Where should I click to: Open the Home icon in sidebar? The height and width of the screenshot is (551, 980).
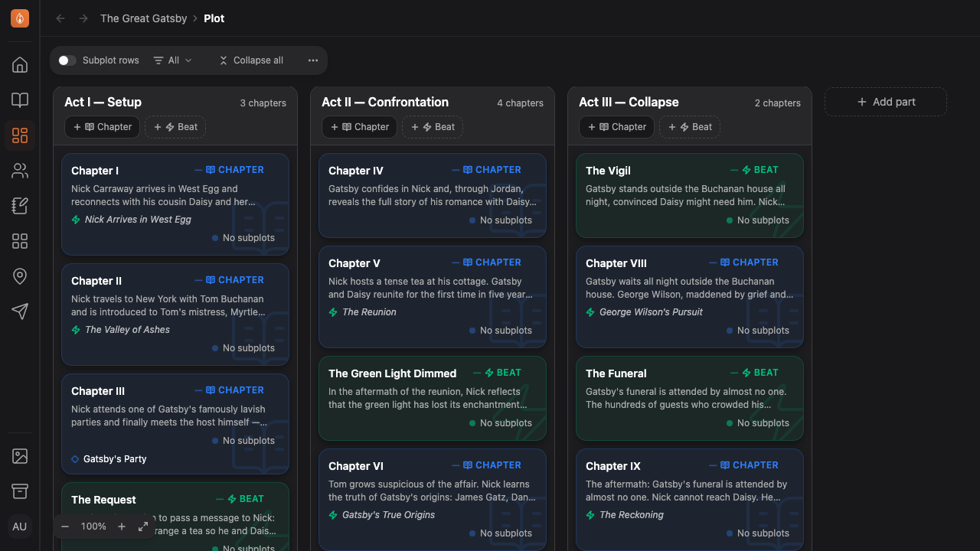[x=20, y=65]
